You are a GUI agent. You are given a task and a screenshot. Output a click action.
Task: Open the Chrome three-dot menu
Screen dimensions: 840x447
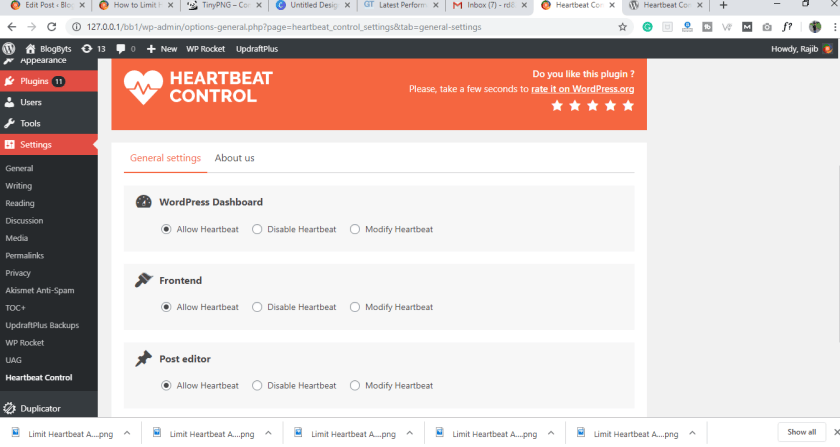pyautogui.click(x=835, y=27)
